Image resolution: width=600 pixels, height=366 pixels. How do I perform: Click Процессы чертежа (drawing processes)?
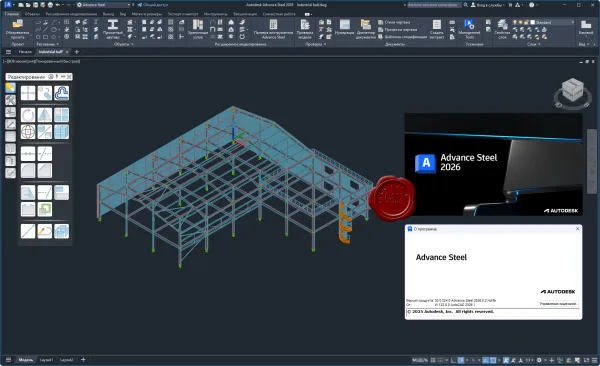[397, 29]
